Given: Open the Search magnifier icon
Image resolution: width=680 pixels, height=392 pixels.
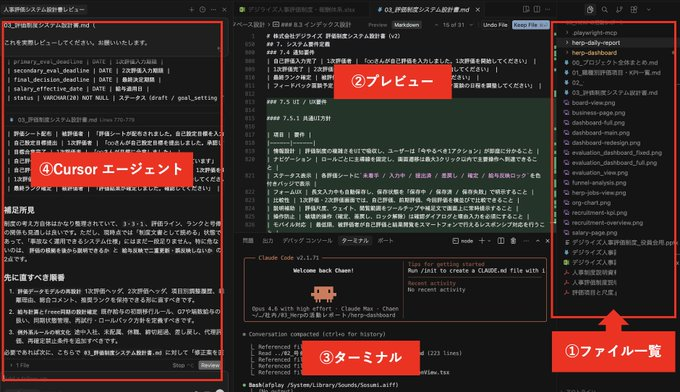Looking at the screenshot, I should 605,10.
